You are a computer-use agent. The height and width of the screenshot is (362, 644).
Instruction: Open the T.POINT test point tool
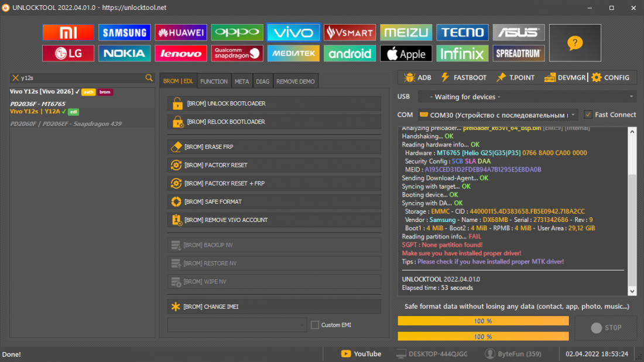tap(515, 77)
